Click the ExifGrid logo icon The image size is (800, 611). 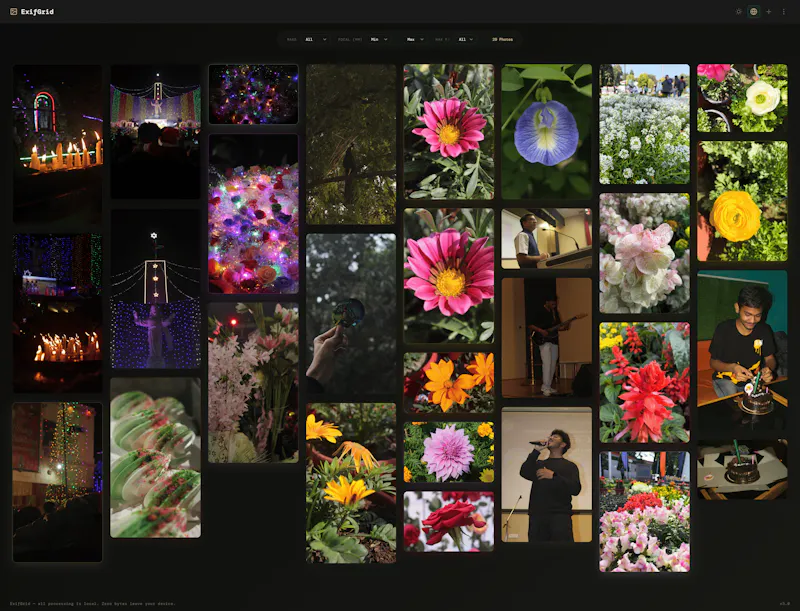(14, 12)
